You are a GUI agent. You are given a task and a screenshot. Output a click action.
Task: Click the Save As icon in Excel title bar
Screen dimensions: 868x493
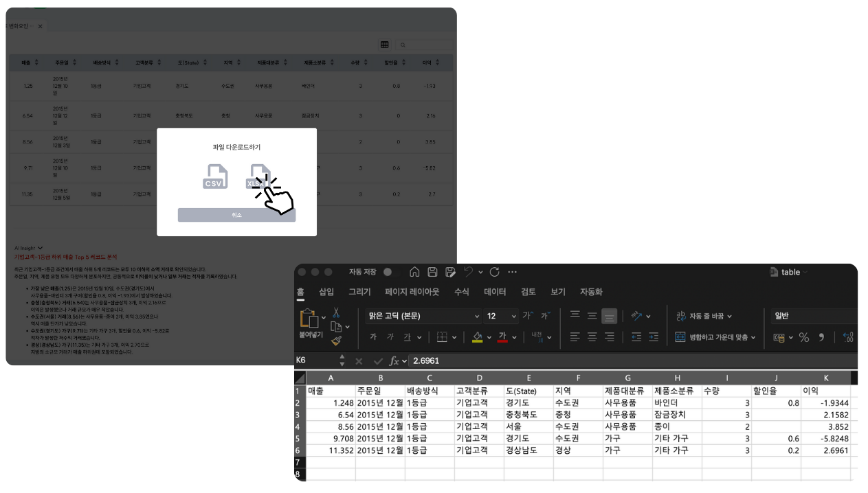(x=450, y=272)
